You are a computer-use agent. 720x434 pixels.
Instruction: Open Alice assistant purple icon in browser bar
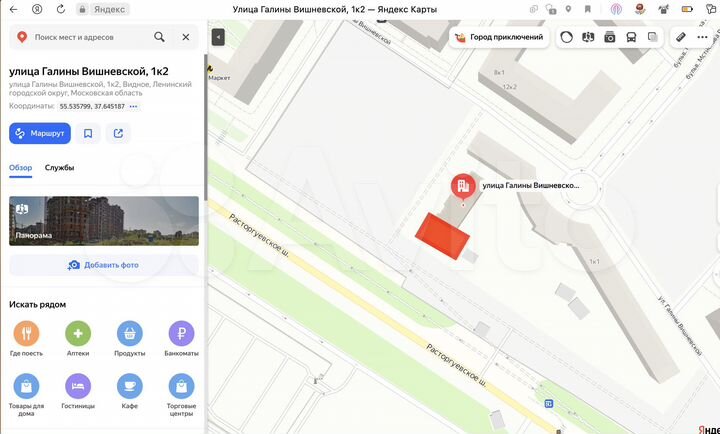616,9
